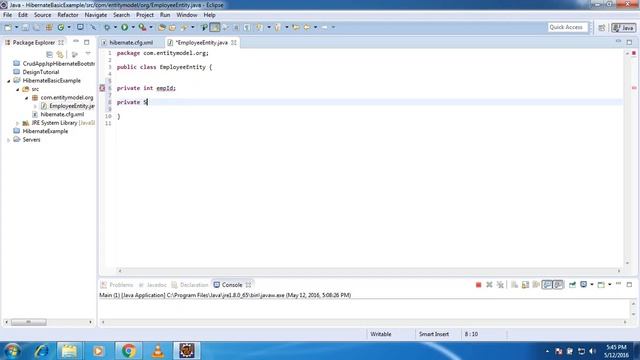Open the Project menu

point(145,15)
